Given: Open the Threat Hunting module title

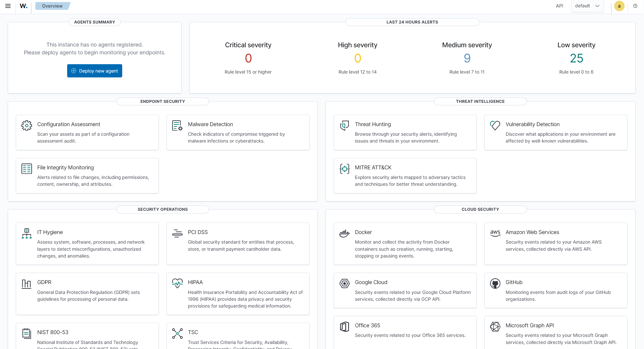Looking at the screenshot, I should (373, 124).
